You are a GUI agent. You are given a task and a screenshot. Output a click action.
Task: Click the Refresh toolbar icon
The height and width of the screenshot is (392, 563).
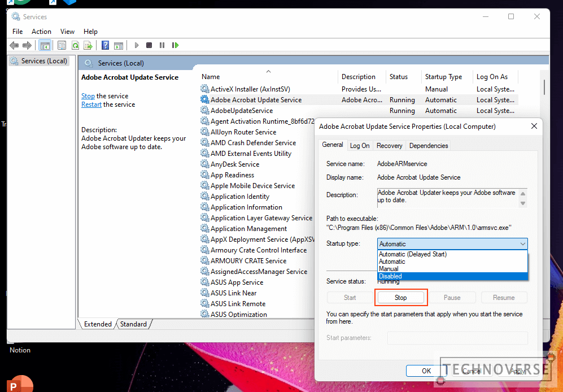tap(75, 45)
